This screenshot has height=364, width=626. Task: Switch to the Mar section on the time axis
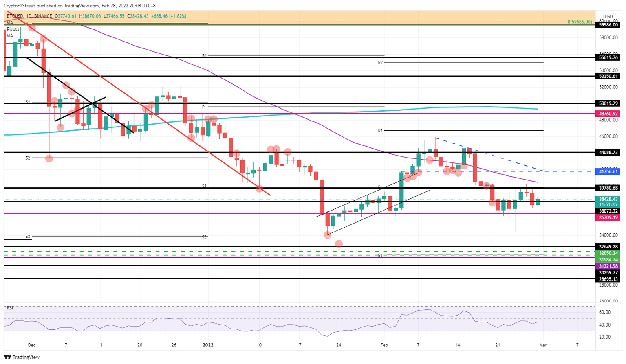(544, 345)
